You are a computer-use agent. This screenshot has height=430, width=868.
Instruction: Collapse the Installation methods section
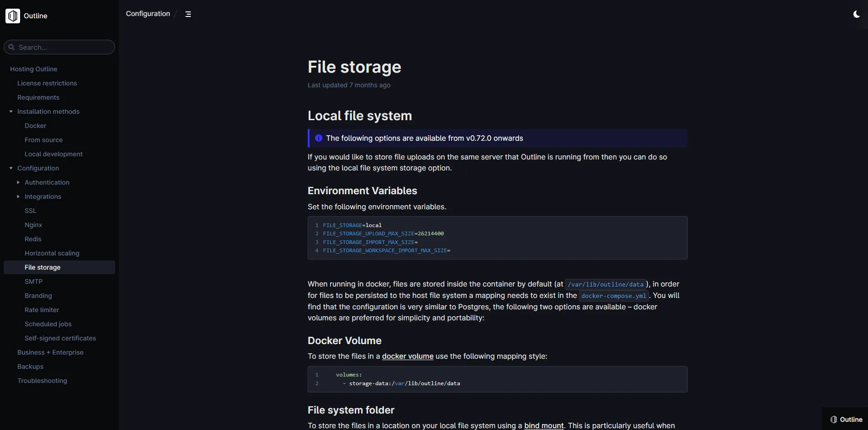point(11,111)
